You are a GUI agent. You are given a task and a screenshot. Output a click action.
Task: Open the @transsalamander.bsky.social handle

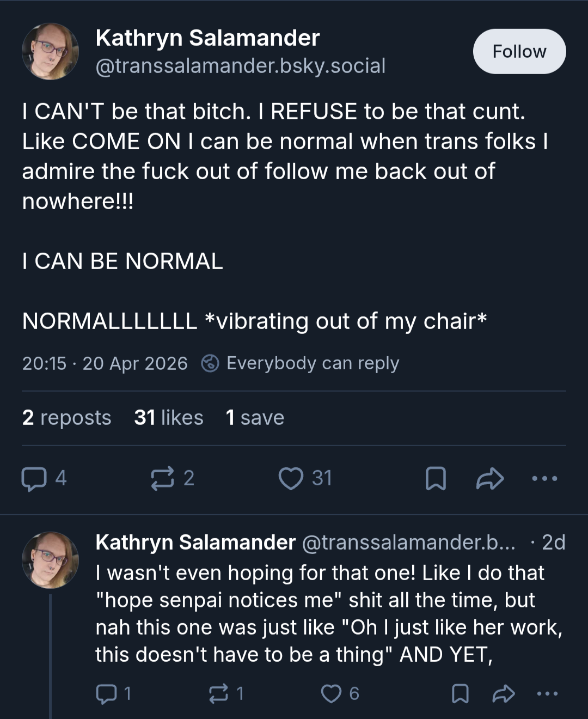241,66
